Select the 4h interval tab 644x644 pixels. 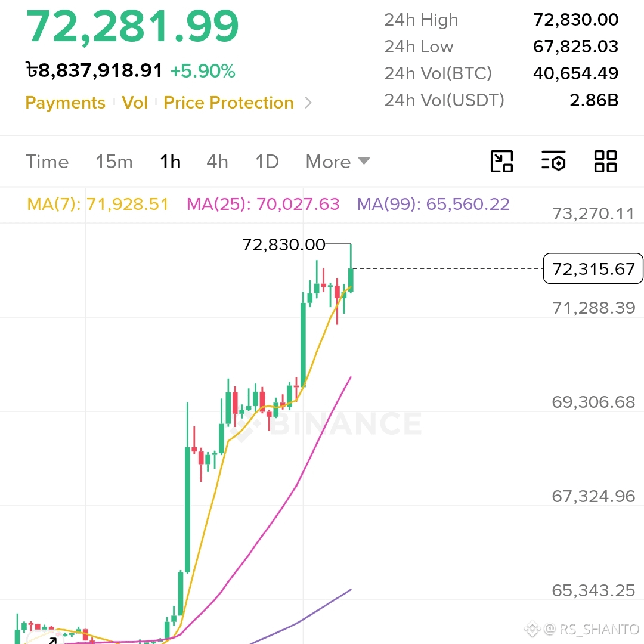click(217, 162)
